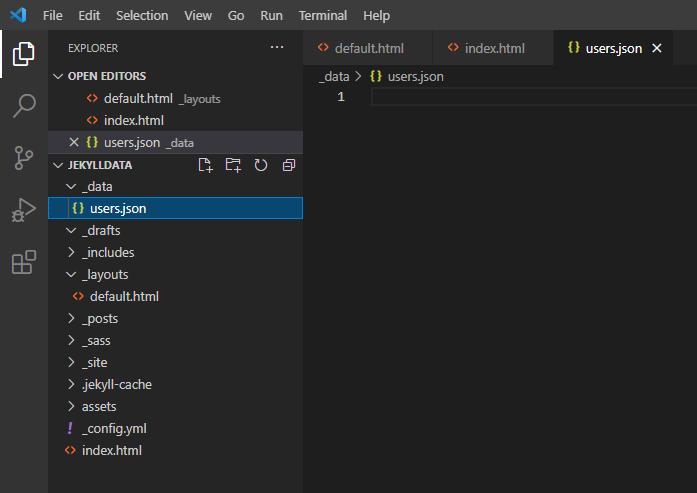Open the Source Control view
This screenshot has height=493, width=697.
point(24,158)
